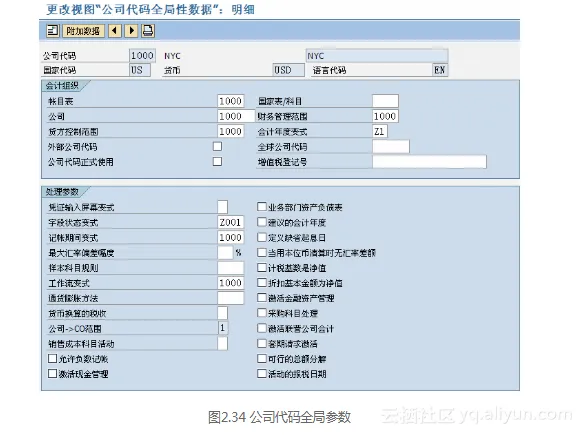The height and width of the screenshot is (435, 583).
Task: Toggle 预期请求激活 checkbox
Action: (x=262, y=344)
